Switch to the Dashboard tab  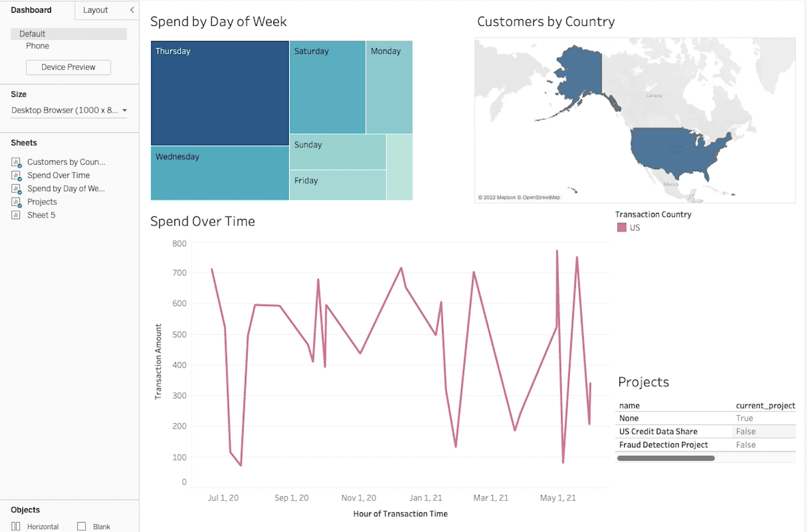tap(31, 10)
